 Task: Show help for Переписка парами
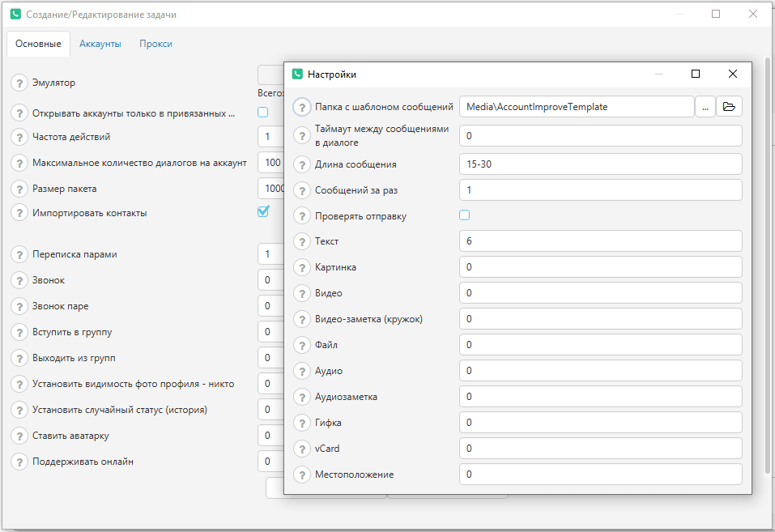[19, 254]
